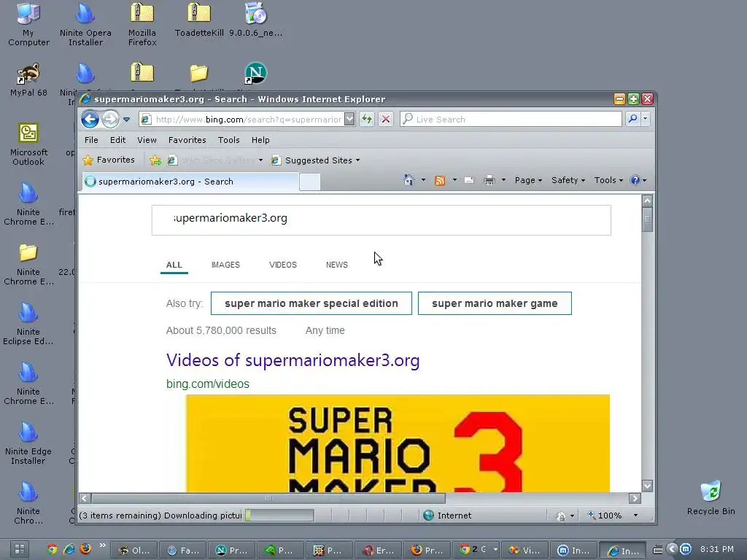Open the Favorites star button

tap(109, 160)
